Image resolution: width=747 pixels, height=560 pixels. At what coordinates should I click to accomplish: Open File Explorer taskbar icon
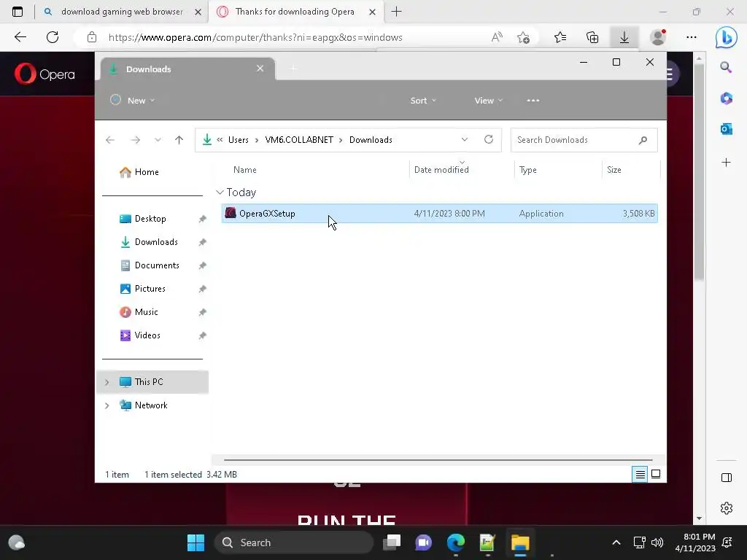520,542
